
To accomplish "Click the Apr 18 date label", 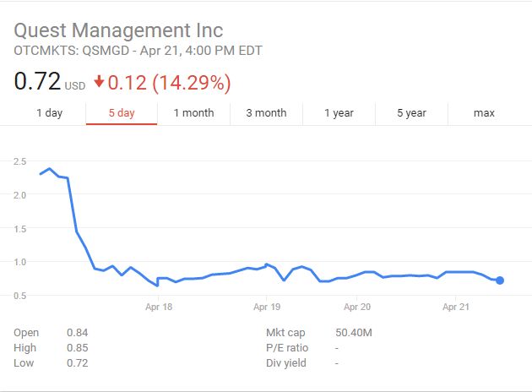I will pos(158,308).
